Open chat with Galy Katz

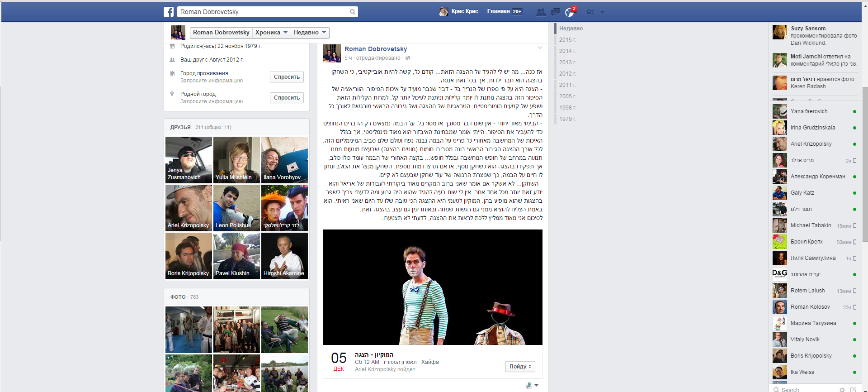814,193
